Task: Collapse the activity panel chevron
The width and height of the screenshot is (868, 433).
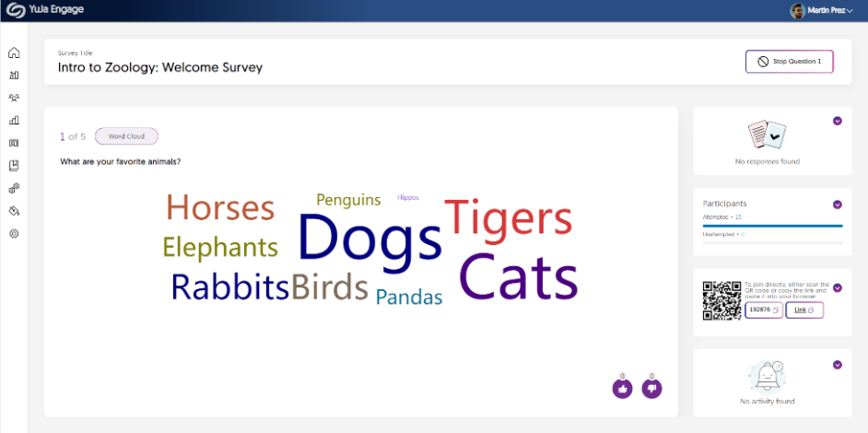Action: click(x=837, y=364)
